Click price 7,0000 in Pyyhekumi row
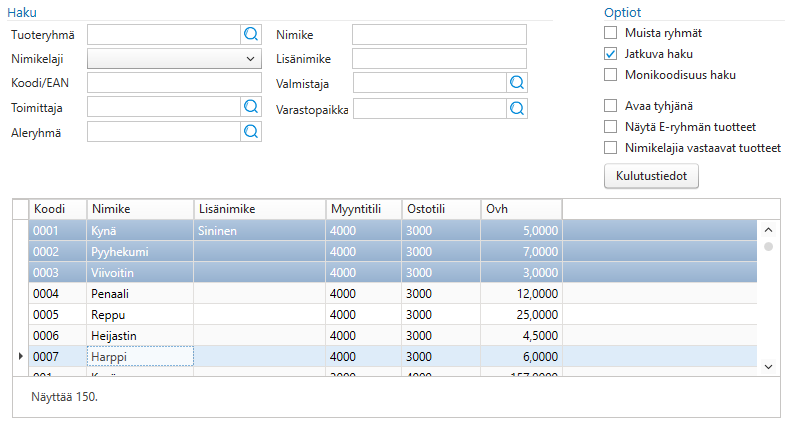 521,252
